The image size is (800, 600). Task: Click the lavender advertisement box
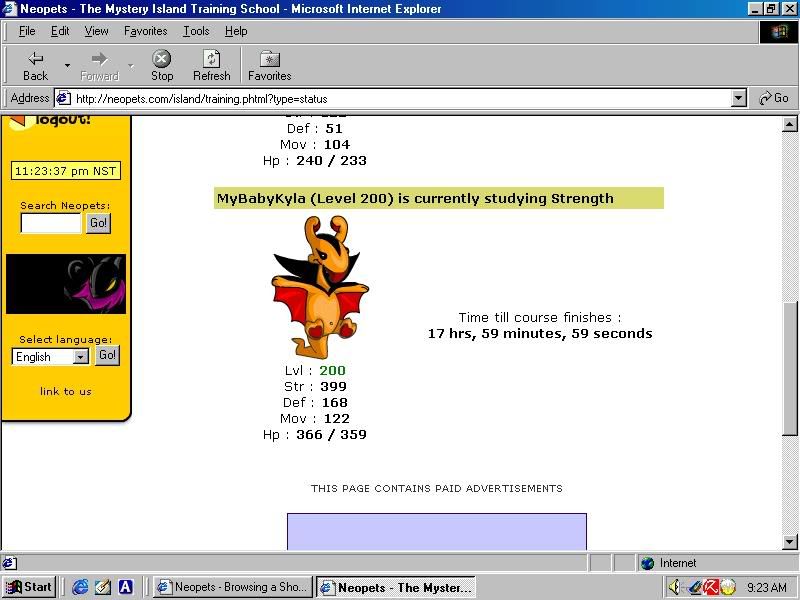click(x=437, y=532)
